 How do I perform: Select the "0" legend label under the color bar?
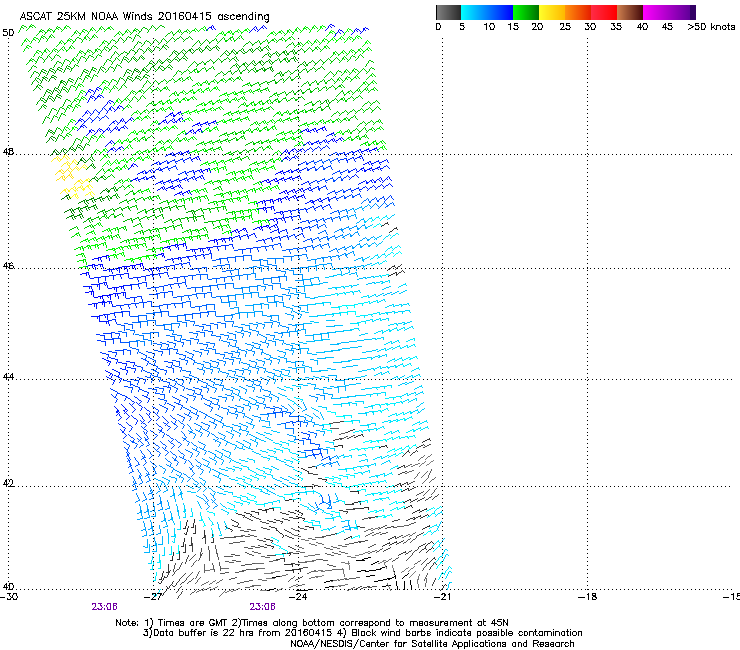438,27
